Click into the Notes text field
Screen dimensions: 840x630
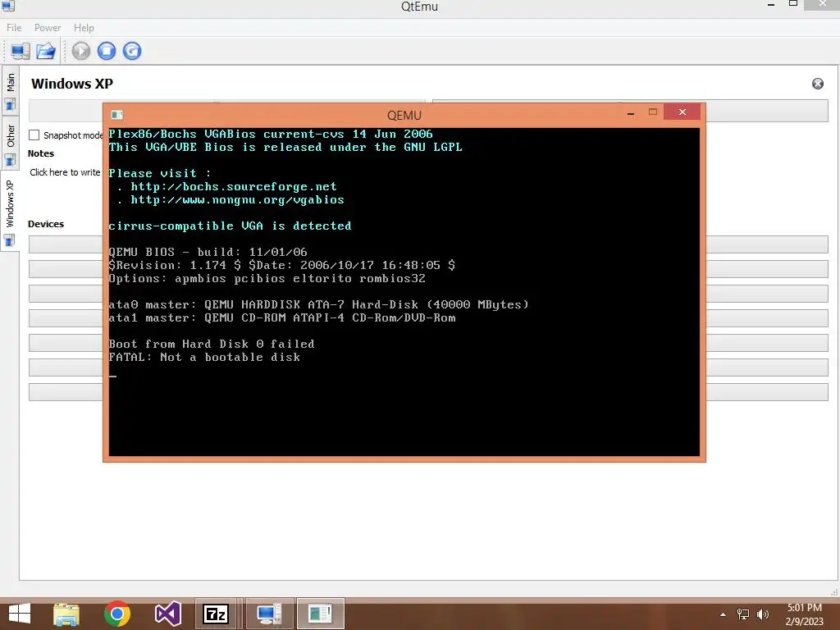click(x=65, y=172)
